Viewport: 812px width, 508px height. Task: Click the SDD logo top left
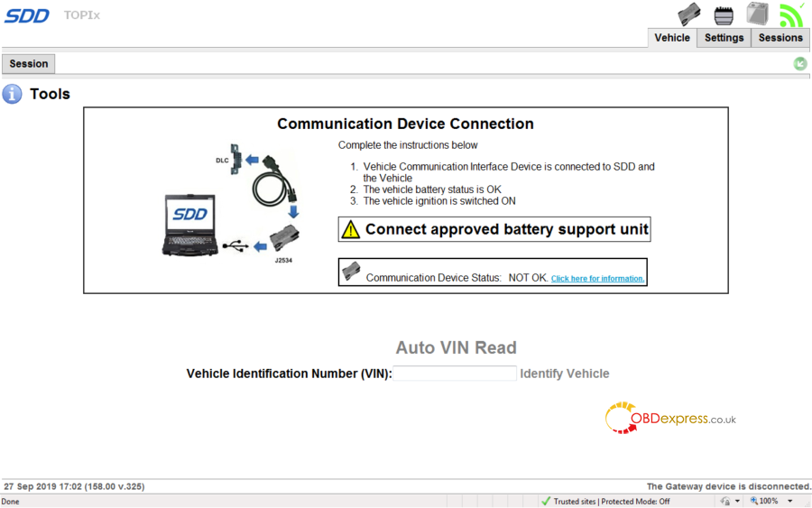pos(27,15)
